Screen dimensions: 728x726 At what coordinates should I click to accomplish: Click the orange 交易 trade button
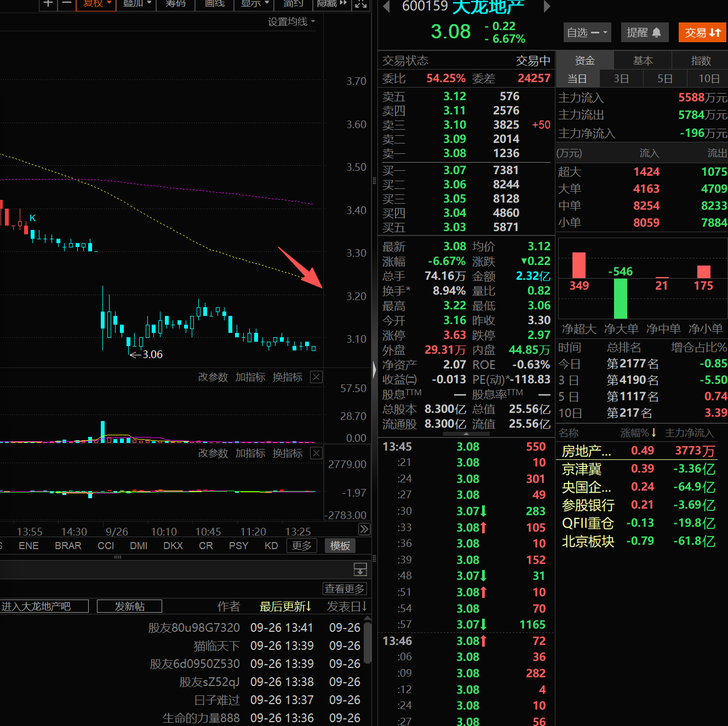point(702,33)
